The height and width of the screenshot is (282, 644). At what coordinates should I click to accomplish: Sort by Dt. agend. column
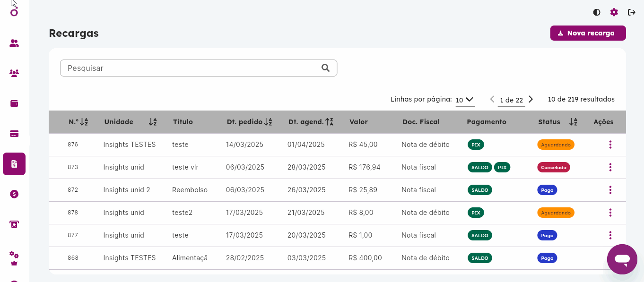coord(329,122)
